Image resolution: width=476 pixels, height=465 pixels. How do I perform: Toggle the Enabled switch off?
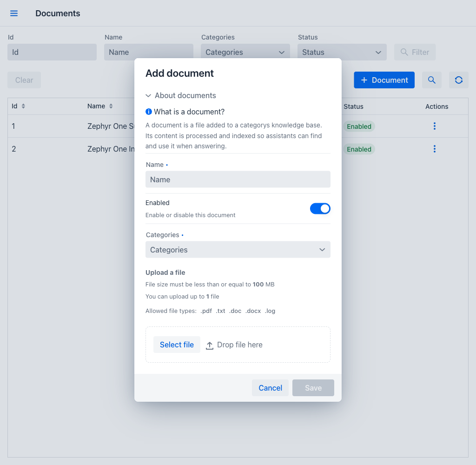point(320,209)
